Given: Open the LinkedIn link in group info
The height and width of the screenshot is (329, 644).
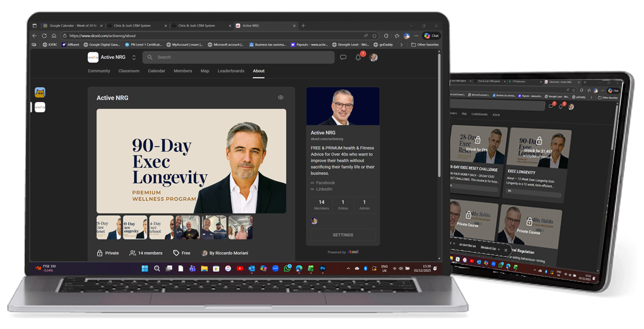Looking at the screenshot, I should click(324, 189).
